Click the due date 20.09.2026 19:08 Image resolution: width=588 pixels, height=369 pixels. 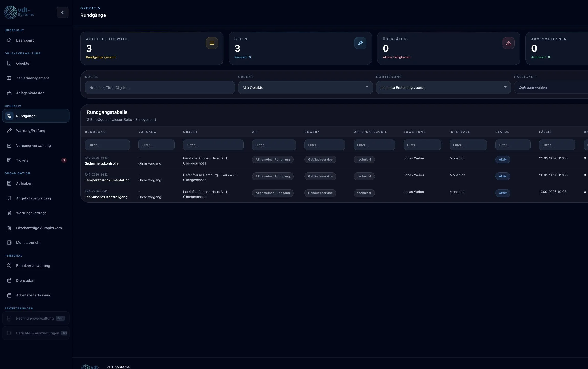coord(553,175)
